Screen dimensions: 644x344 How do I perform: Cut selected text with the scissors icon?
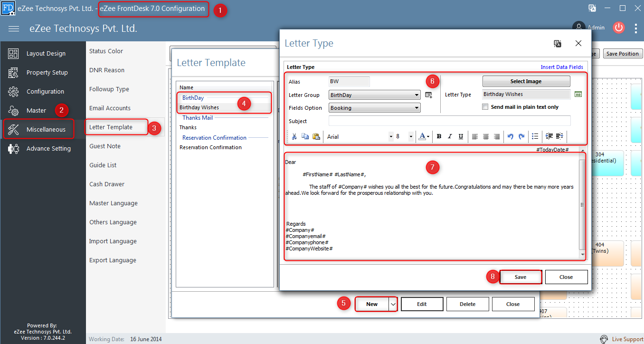pos(294,136)
